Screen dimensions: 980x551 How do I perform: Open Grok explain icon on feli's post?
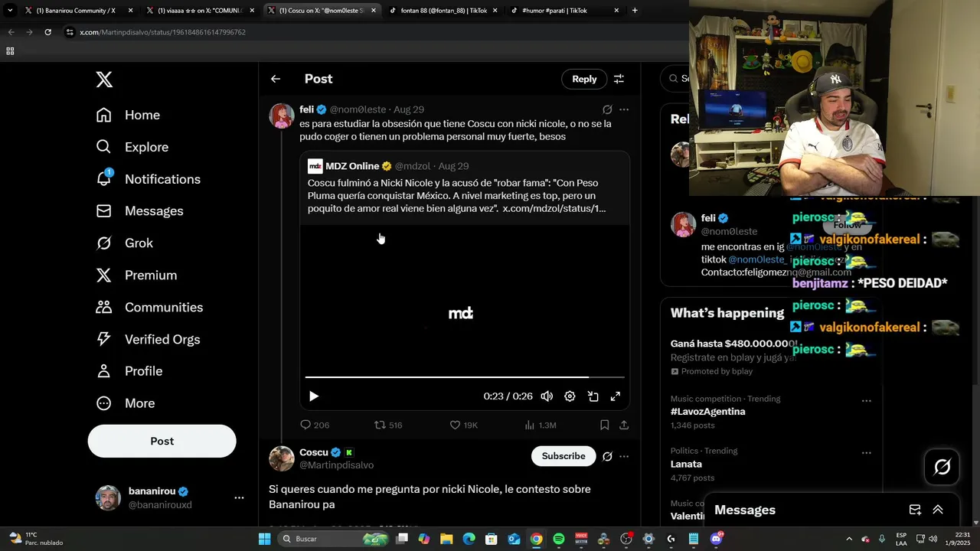pyautogui.click(x=607, y=109)
